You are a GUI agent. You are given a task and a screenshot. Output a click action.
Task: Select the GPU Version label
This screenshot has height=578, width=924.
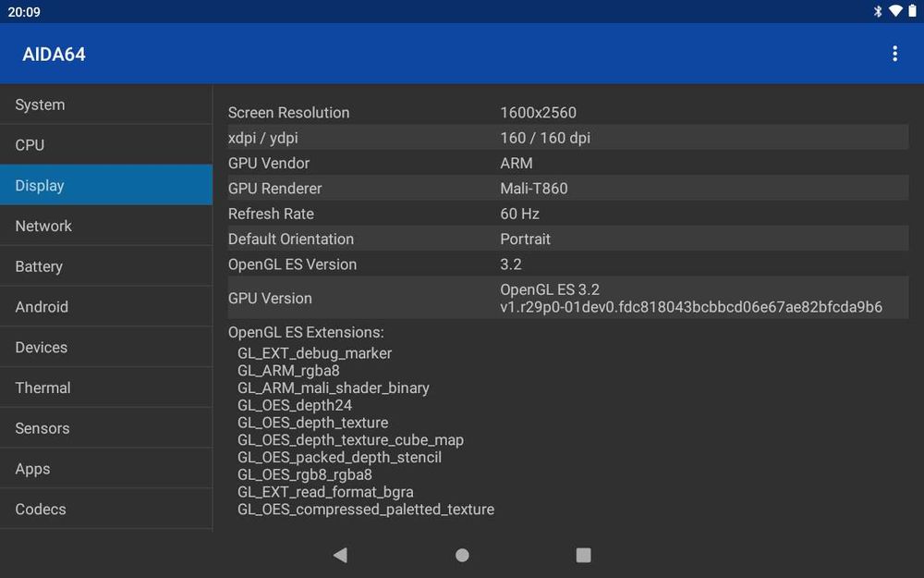point(270,299)
